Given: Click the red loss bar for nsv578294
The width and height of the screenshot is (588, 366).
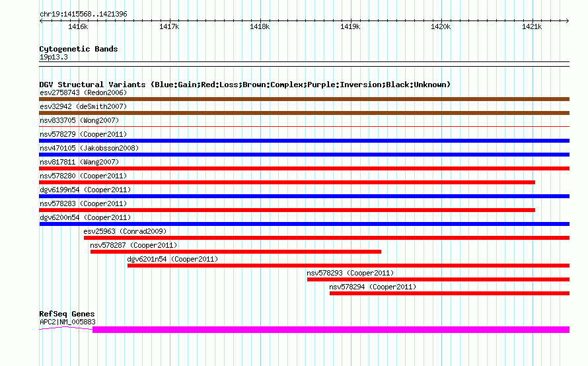Looking at the screenshot, I should click(450, 293).
